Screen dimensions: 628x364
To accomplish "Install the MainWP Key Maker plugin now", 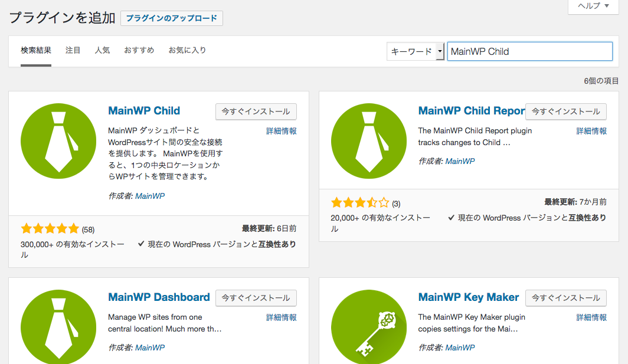I will 566,298.
